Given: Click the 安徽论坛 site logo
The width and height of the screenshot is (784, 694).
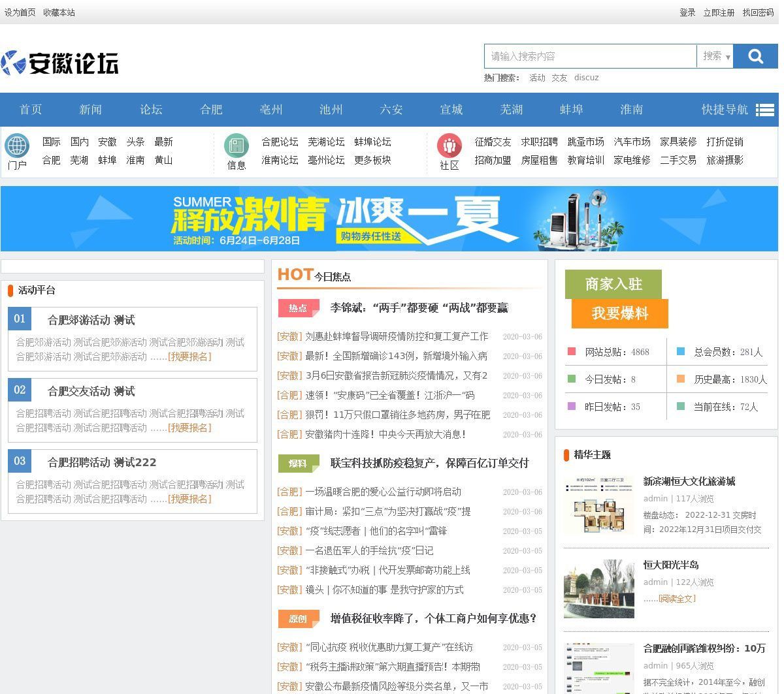Looking at the screenshot, I should pos(60,63).
